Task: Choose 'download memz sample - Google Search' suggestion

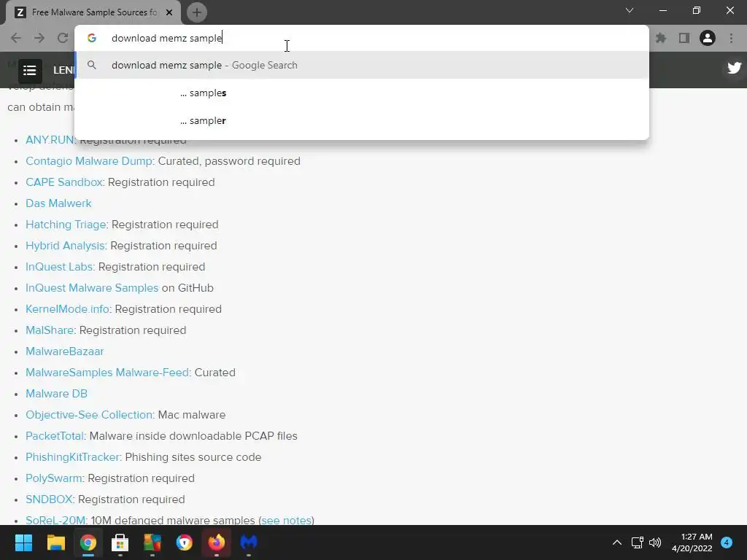Action: tap(362, 65)
